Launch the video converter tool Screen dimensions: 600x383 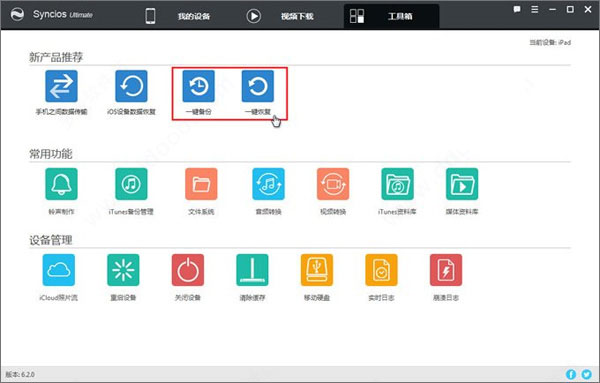[333, 184]
